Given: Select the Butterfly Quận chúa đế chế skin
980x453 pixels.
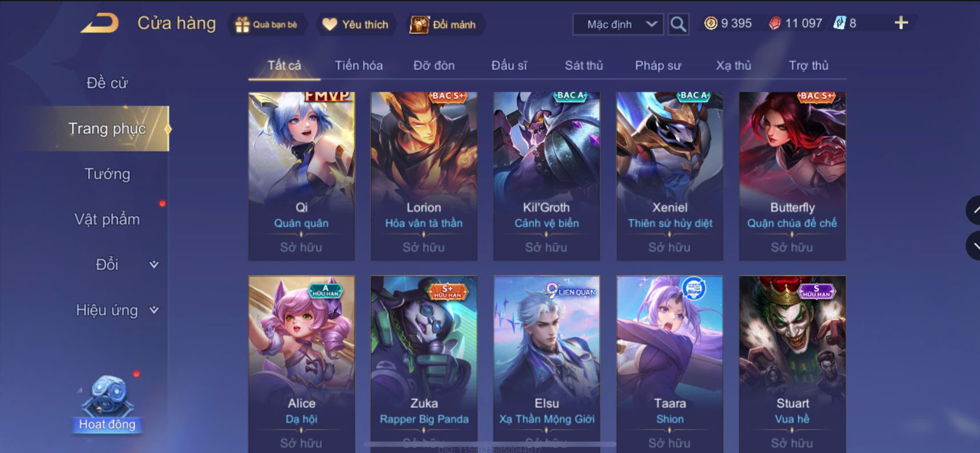Looking at the screenshot, I should [792, 176].
